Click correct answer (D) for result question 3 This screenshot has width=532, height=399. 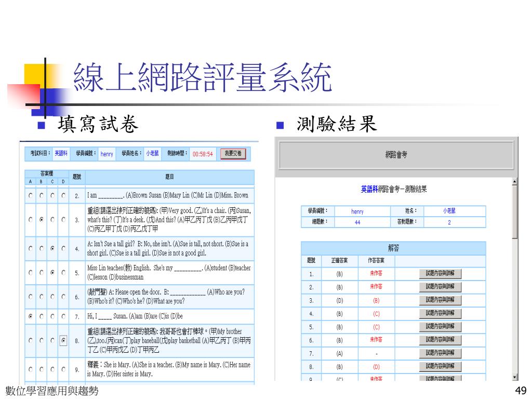(339, 301)
